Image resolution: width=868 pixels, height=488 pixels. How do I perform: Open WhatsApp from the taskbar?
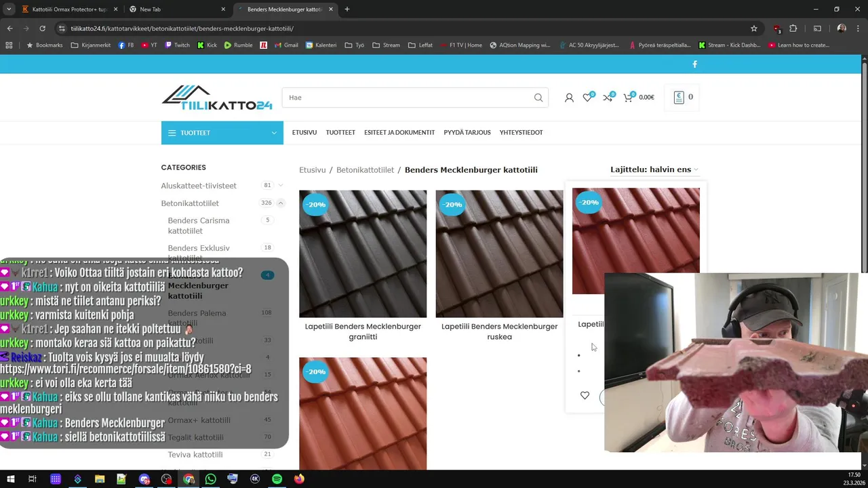pyautogui.click(x=210, y=479)
